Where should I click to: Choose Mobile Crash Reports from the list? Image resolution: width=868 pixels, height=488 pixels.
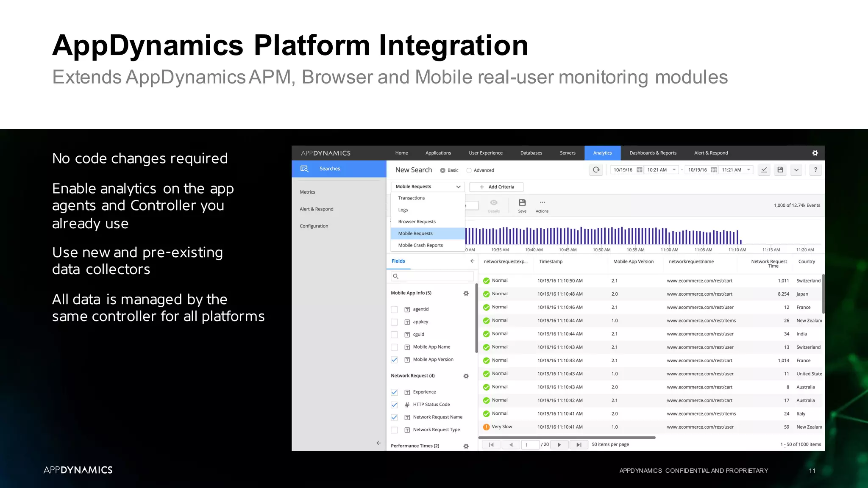pyautogui.click(x=428, y=245)
